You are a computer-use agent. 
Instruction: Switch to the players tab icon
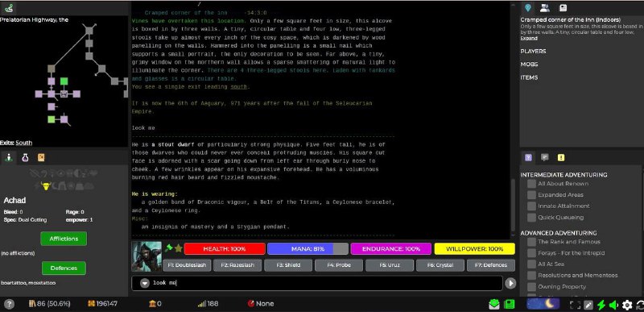pos(545,8)
